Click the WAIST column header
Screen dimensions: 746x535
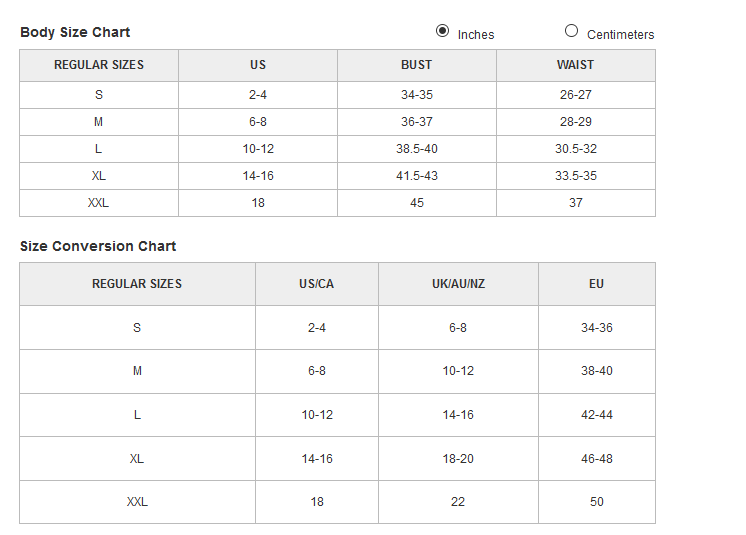tap(575, 65)
